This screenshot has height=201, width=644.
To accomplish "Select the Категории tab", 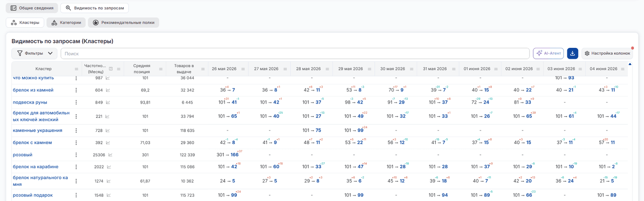I will 66,23.
